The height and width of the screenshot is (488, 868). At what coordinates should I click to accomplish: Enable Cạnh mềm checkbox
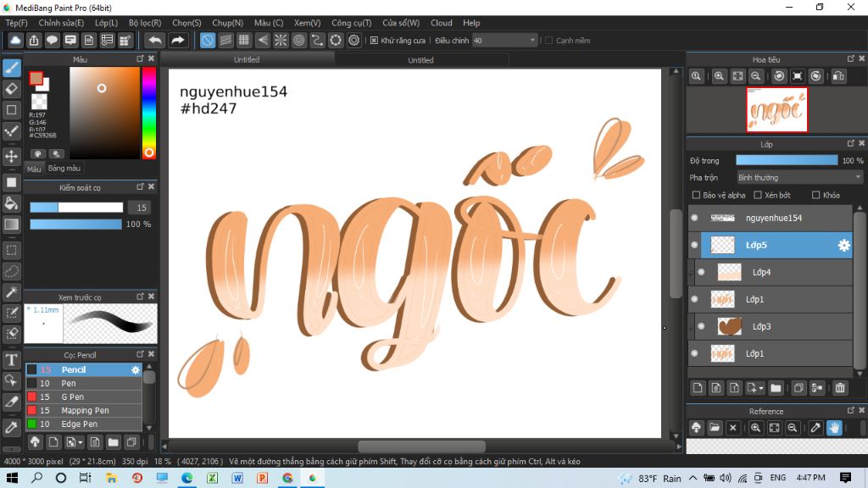click(549, 41)
